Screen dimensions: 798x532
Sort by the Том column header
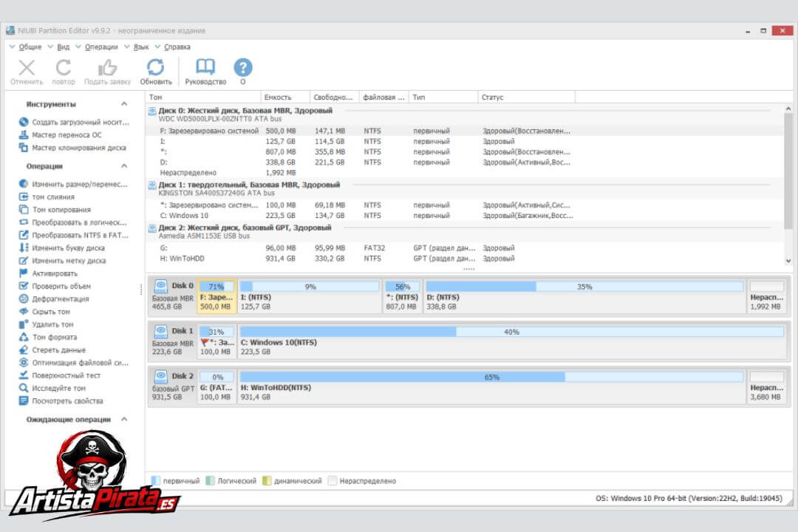click(x=203, y=98)
